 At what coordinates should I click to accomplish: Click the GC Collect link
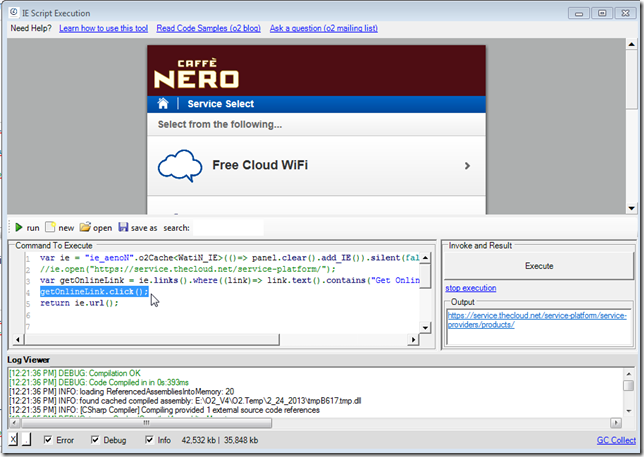tap(615, 440)
